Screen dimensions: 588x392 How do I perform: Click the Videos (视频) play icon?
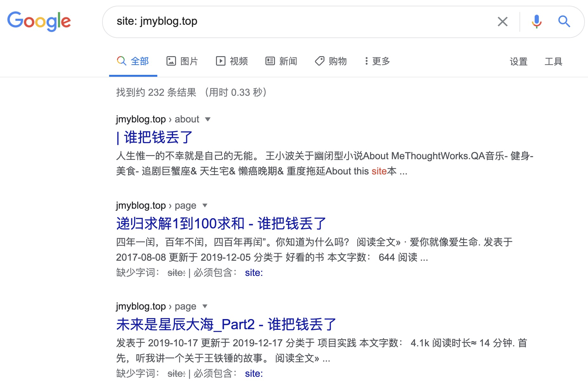pos(220,61)
